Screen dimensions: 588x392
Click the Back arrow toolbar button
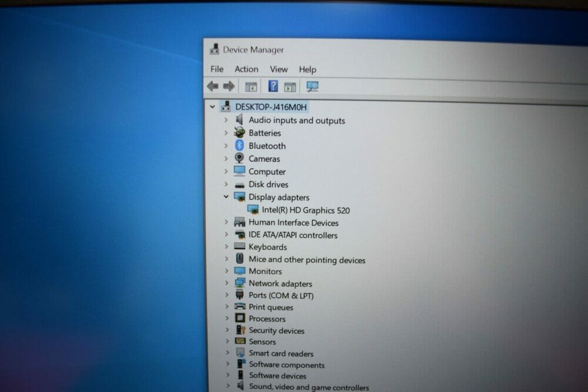[213, 86]
